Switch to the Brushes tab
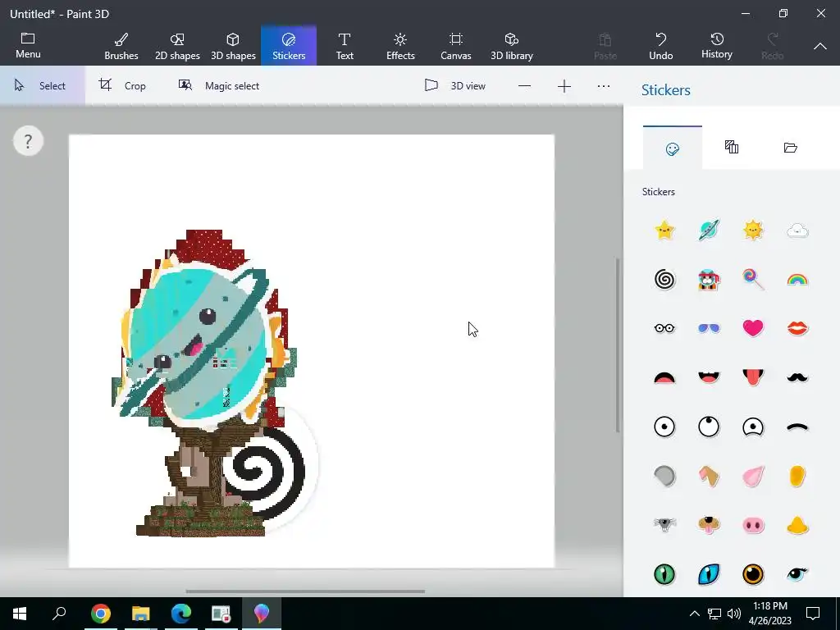 (121, 46)
